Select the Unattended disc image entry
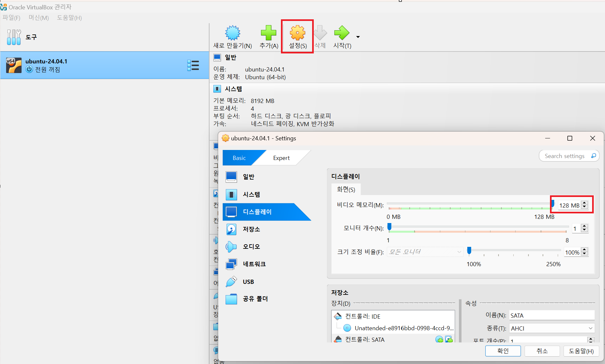 (398, 328)
